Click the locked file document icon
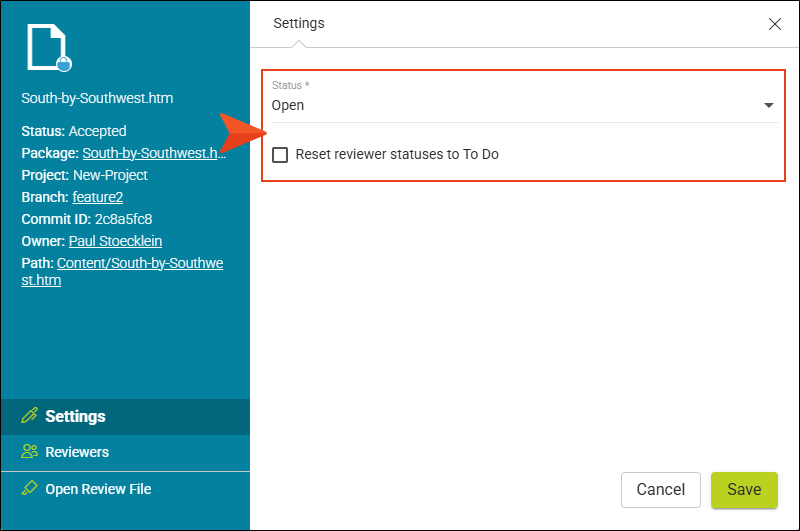 (47, 46)
